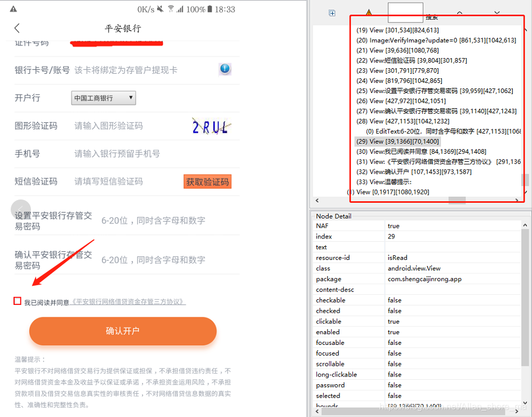Tap the gray floating back circle button
This screenshot has height=417, width=532.
(21, 210)
